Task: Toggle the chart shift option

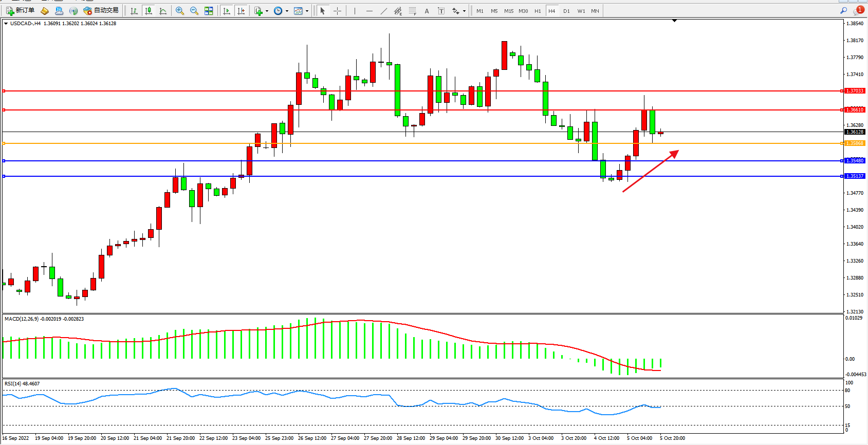Action: click(241, 11)
